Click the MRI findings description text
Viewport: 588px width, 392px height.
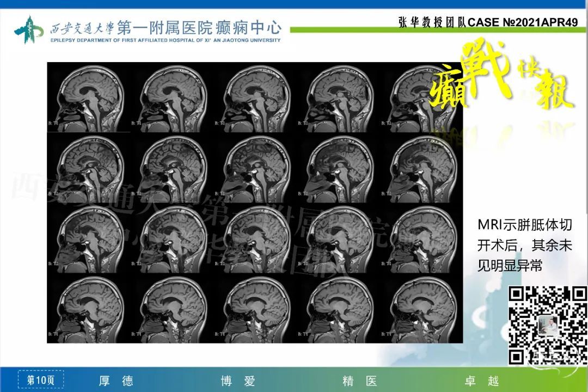click(x=524, y=245)
